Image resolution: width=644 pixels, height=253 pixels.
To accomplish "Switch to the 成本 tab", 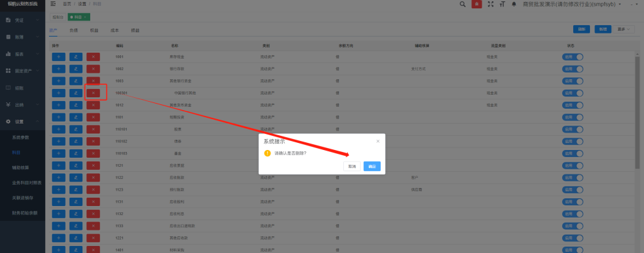I will pyautogui.click(x=115, y=30).
